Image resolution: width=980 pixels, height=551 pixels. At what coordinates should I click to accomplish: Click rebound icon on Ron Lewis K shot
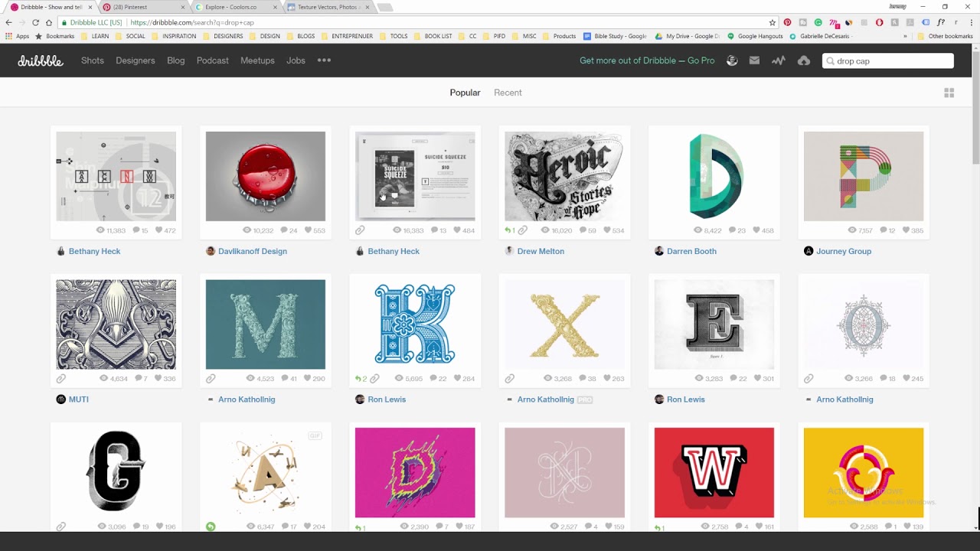(x=358, y=379)
